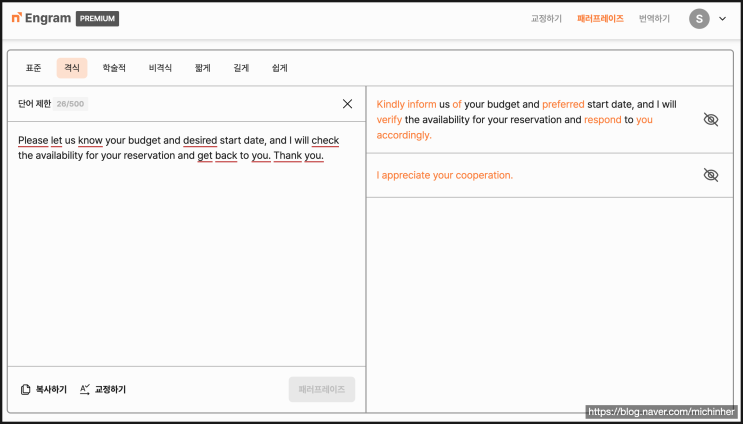Click the orange word 'accordingly.' in output
This screenshot has width=743, height=424.
404,135
